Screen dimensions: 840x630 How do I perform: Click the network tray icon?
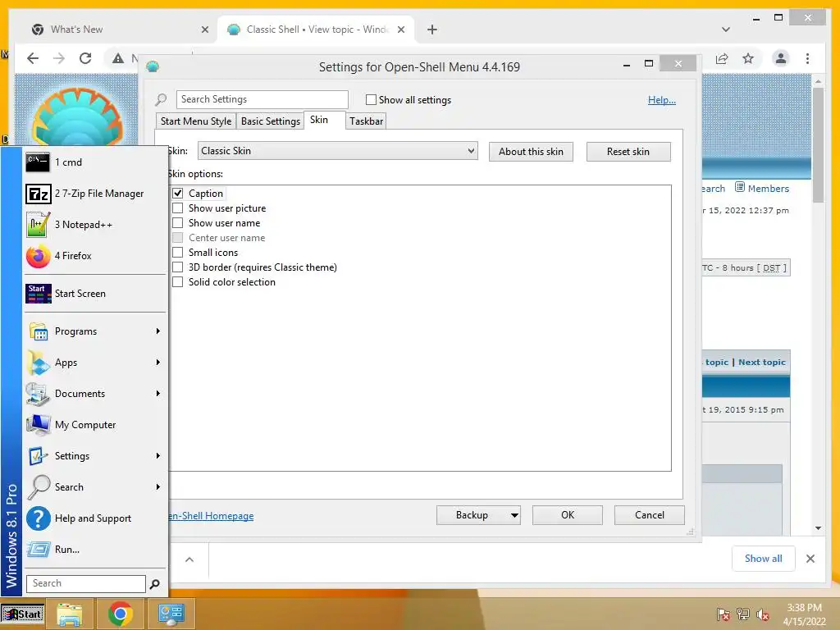click(x=743, y=614)
